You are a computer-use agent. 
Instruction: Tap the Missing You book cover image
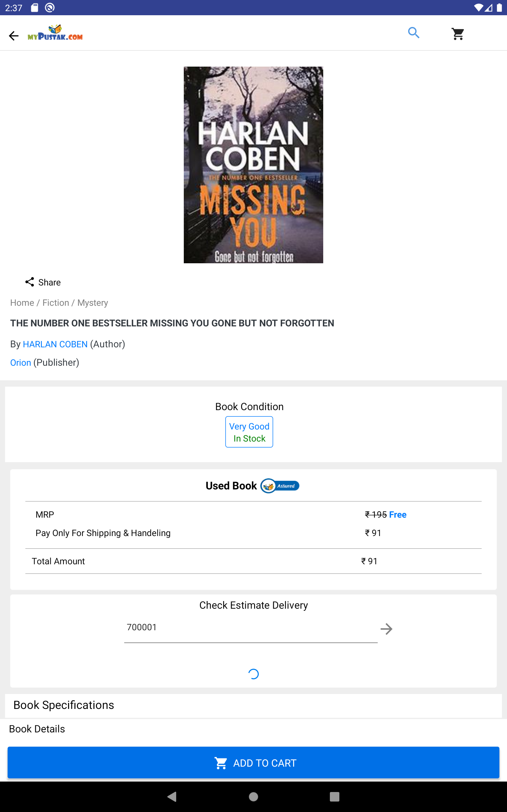tap(253, 165)
